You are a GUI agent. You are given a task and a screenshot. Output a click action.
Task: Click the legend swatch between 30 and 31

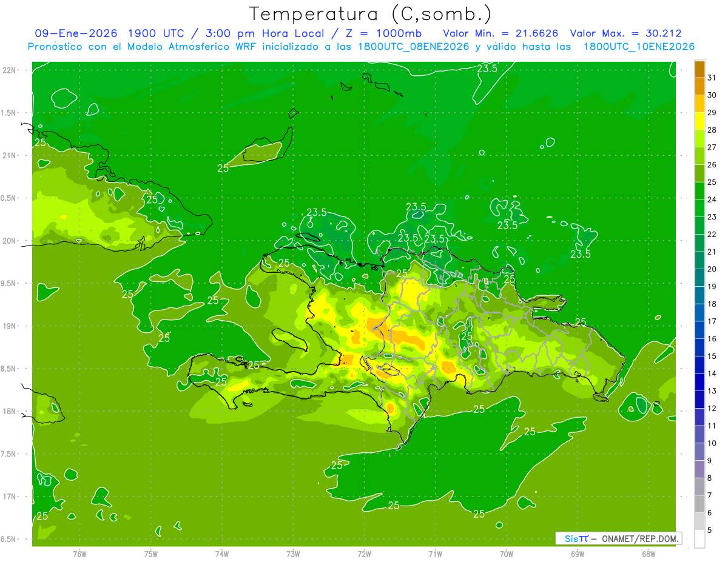point(699,87)
